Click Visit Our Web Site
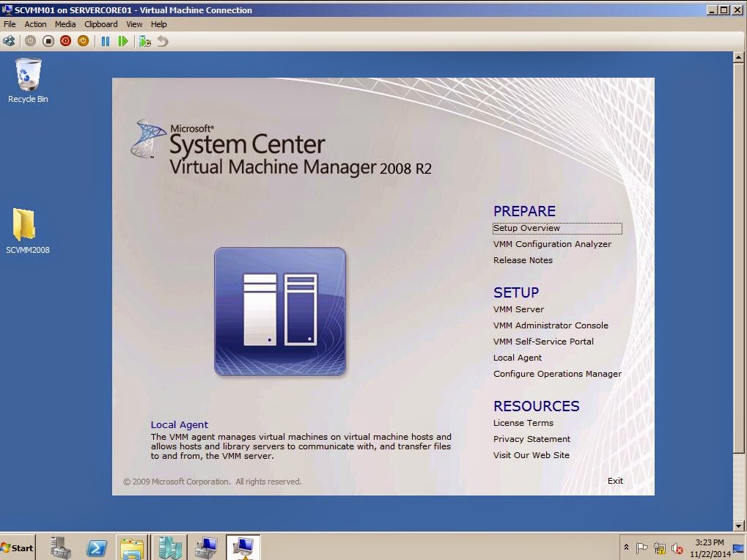Image resolution: width=747 pixels, height=560 pixels. [x=531, y=456]
